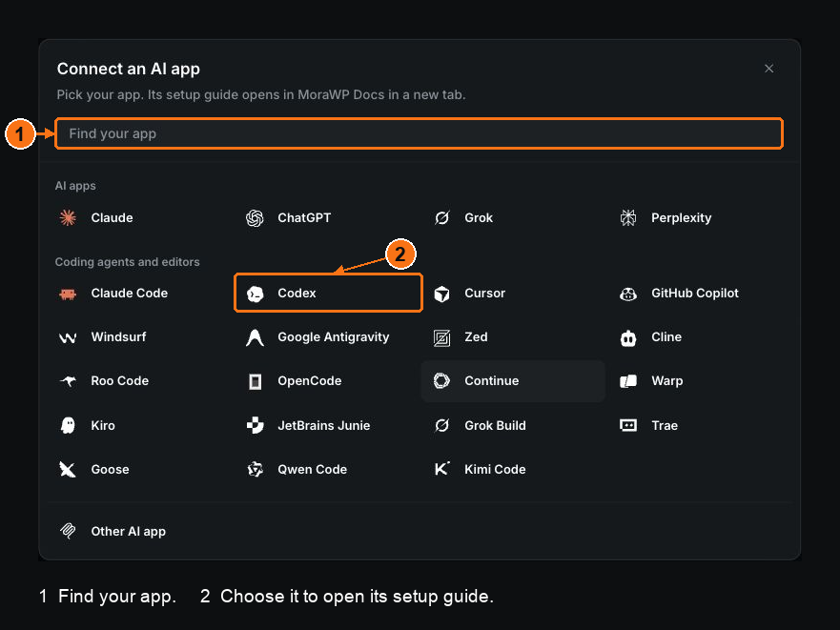Click the ChatGPT logo icon
The width and height of the screenshot is (840, 630).
pos(255,217)
